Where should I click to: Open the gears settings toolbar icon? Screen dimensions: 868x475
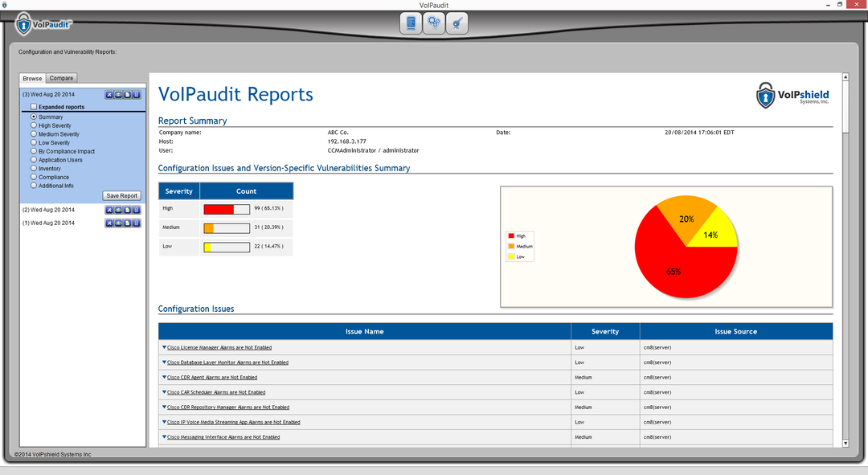point(434,23)
